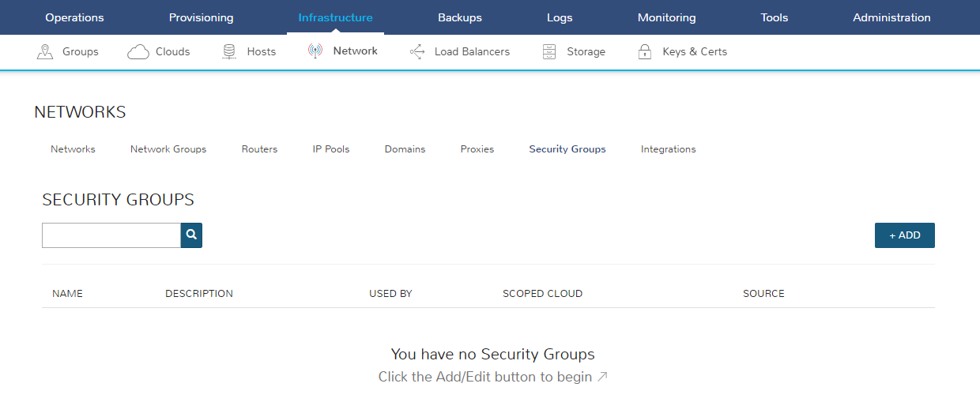Viewport: 980px width, 406px height.
Task: Click the NETWORKS page heading
Action: click(x=80, y=112)
